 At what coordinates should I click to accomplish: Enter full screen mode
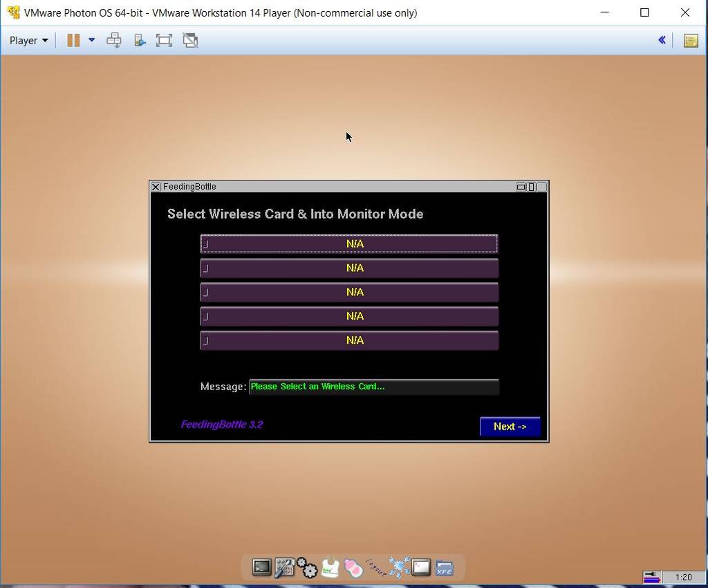164,40
